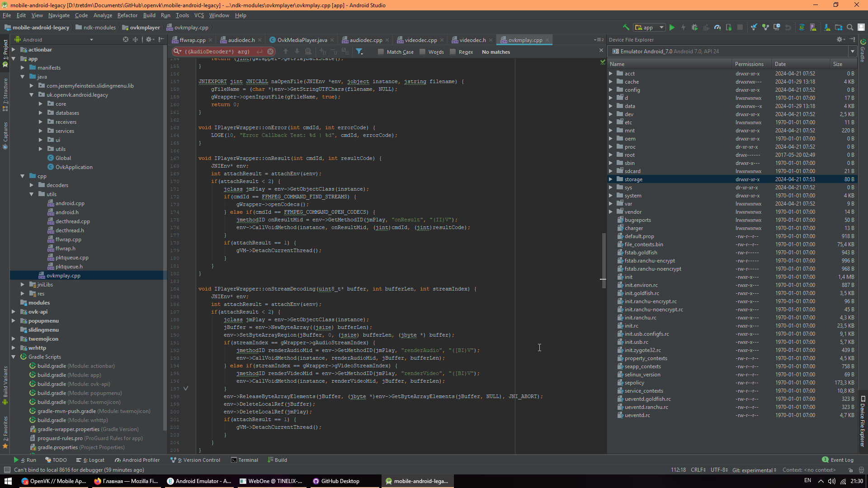Check the Regex option
868x488 pixels.
coord(453,52)
